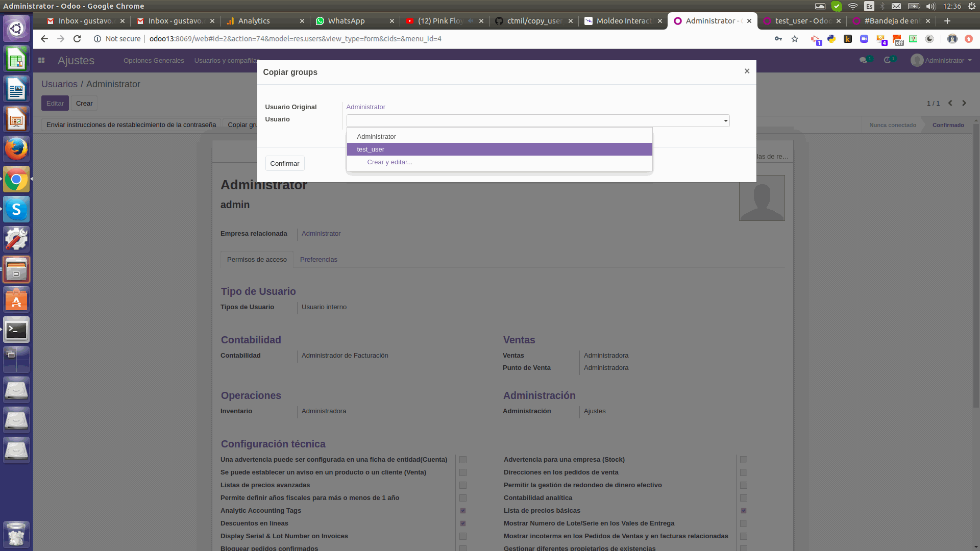Click the Crear button

(84, 104)
